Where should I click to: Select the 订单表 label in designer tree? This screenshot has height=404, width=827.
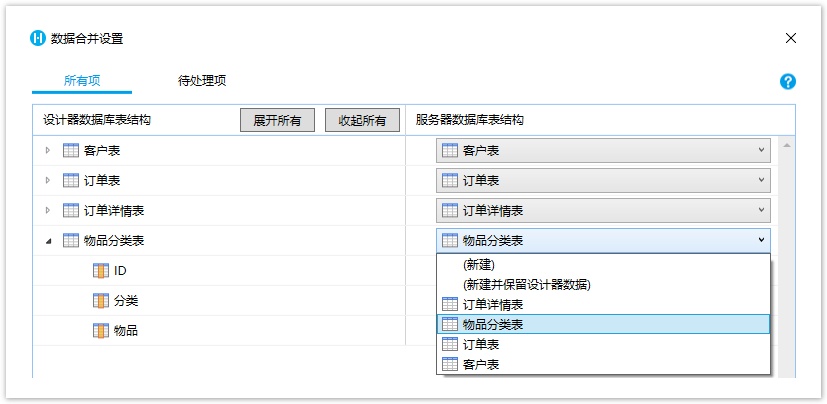pos(102,181)
